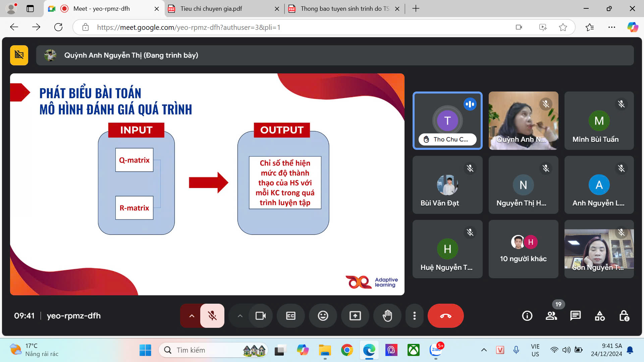Click meeting info icon

(x=527, y=316)
